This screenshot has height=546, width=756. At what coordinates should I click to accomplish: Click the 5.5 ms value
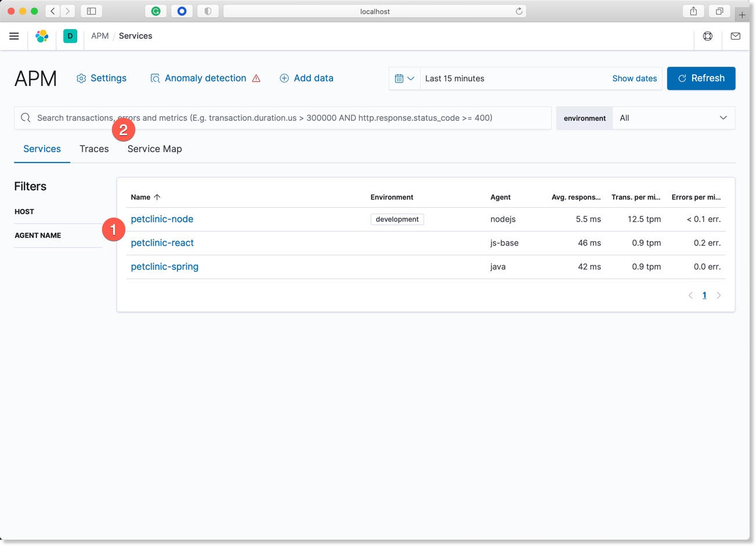(x=588, y=219)
